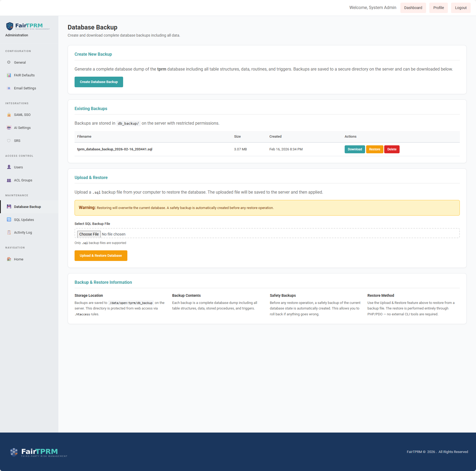Click the Home house icon in sidebar
The width and height of the screenshot is (476, 471).
(9, 259)
